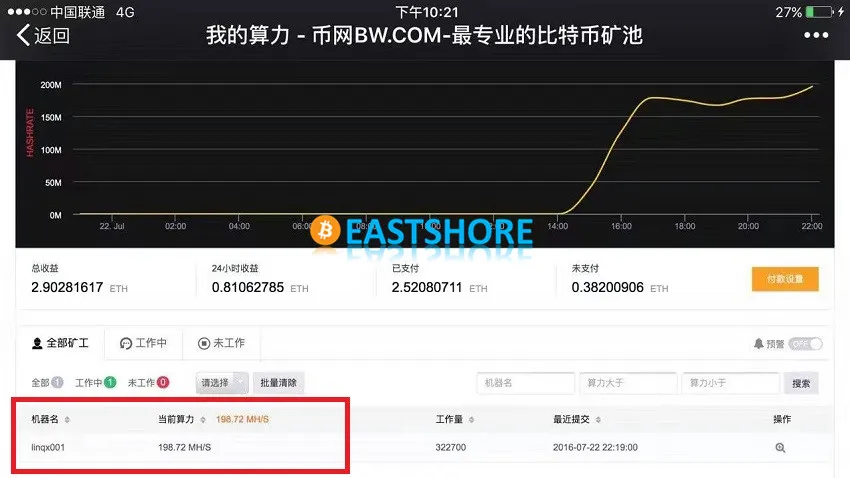Select the linqx001 machine name
Image resolution: width=850 pixels, height=478 pixels.
pyautogui.click(x=48, y=447)
